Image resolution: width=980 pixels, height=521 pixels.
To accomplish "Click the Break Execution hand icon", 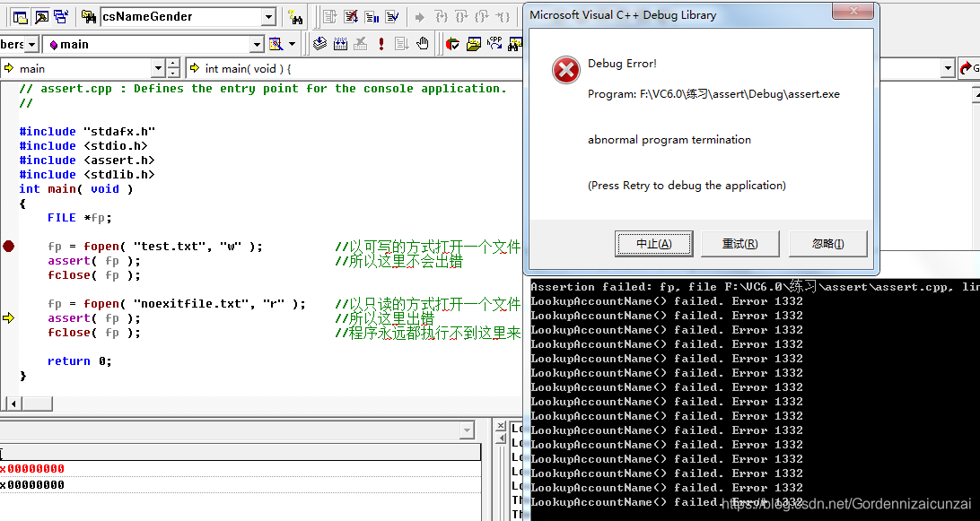I will click(x=423, y=43).
